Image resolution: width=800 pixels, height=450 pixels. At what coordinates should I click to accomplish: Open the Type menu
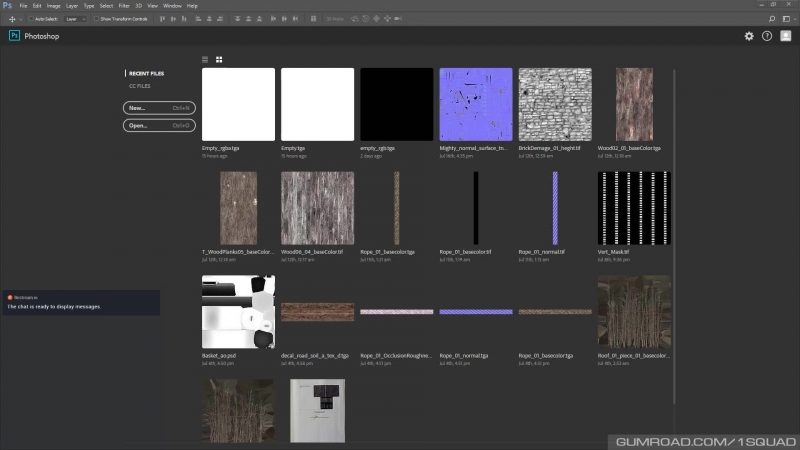pyautogui.click(x=89, y=6)
